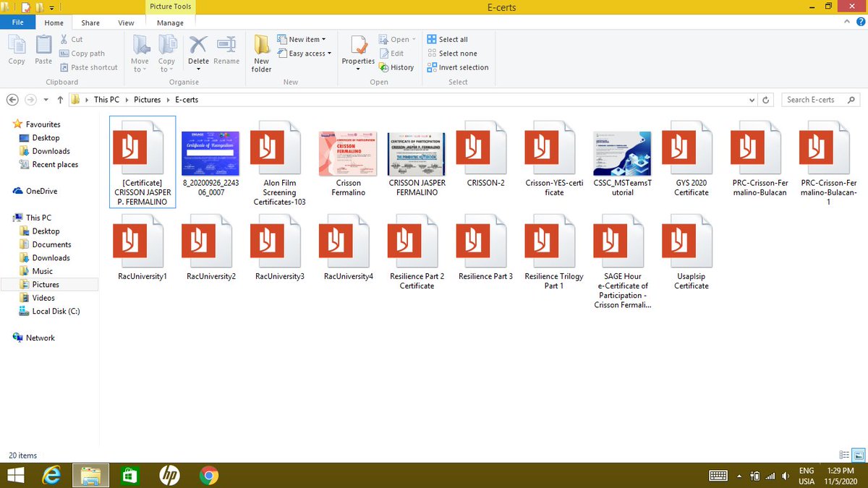Select Local Disk (C:) in sidebar
Viewport: 868px width, 488px height.
(56, 311)
